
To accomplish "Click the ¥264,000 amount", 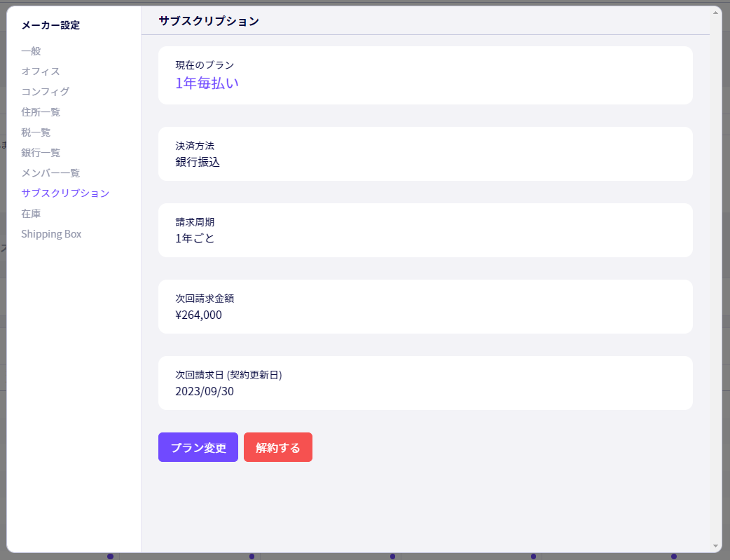I will point(199,315).
